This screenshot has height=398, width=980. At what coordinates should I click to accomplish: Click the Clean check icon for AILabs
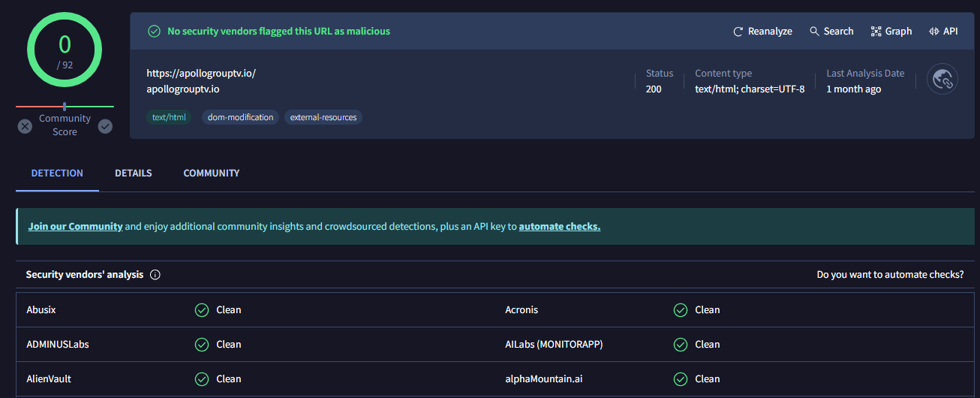[681, 344]
